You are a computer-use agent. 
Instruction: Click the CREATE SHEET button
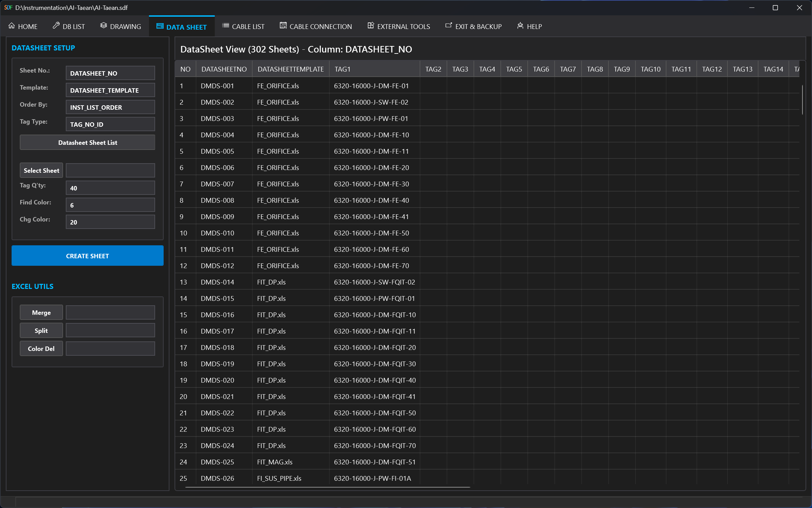pos(88,256)
